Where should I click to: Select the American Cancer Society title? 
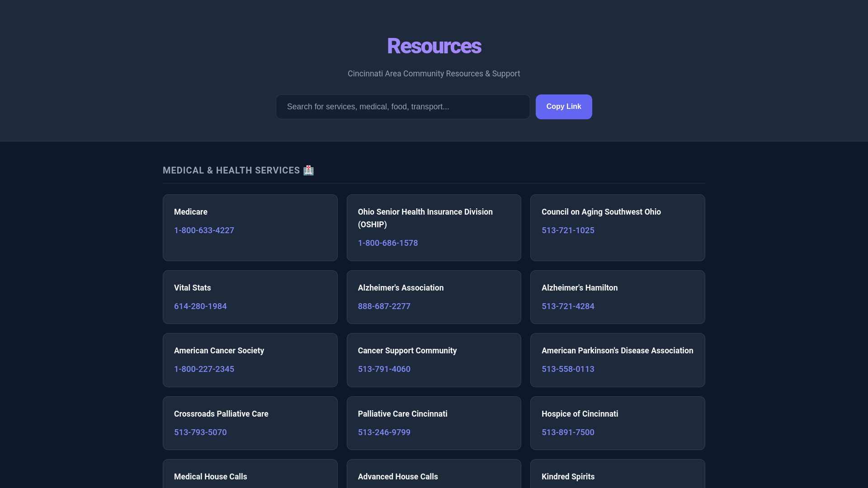pos(219,351)
